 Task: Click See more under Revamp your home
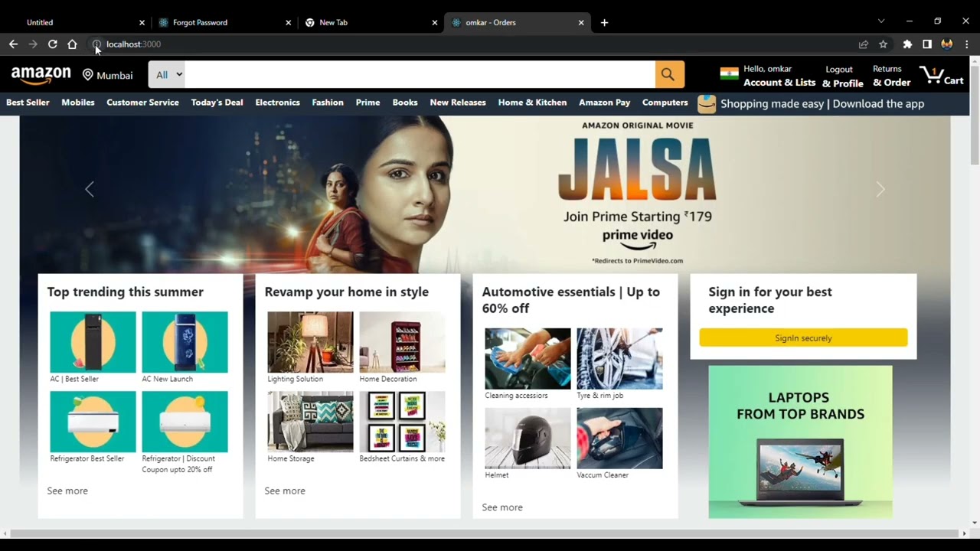tap(285, 491)
